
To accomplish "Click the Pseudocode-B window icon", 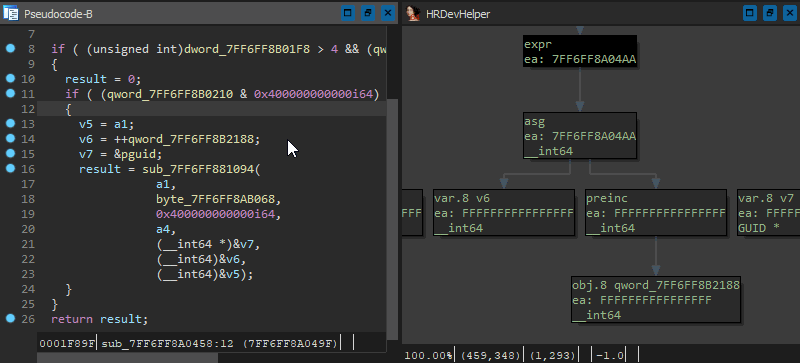I will click(11, 14).
